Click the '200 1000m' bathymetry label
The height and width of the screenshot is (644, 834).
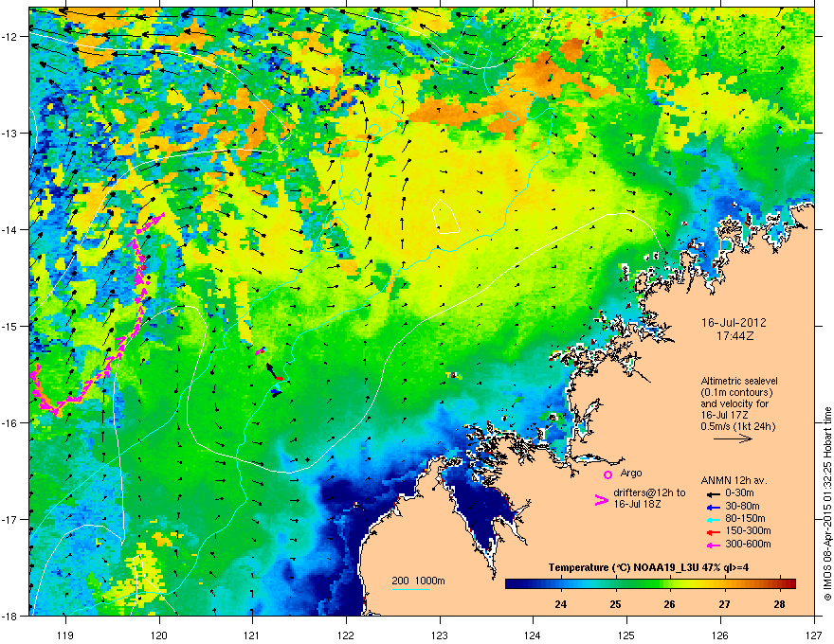(418, 581)
